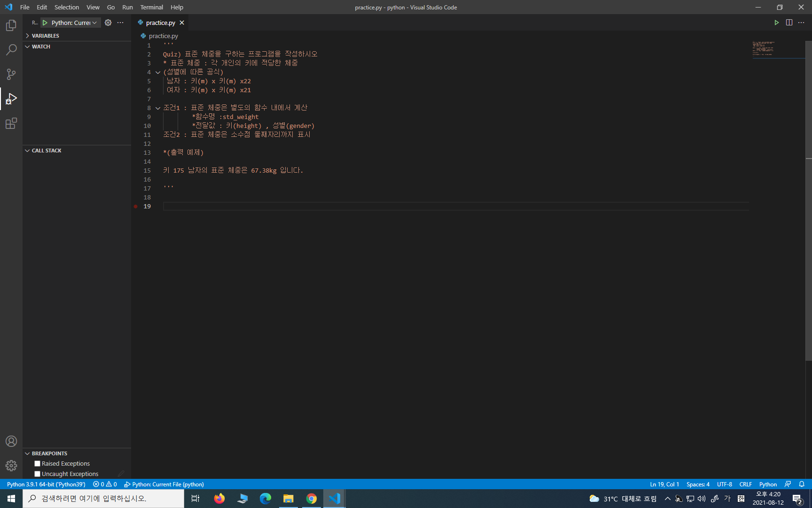Image resolution: width=812 pixels, height=508 pixels.
Task: Open the View menu
Action: (93, 7)
